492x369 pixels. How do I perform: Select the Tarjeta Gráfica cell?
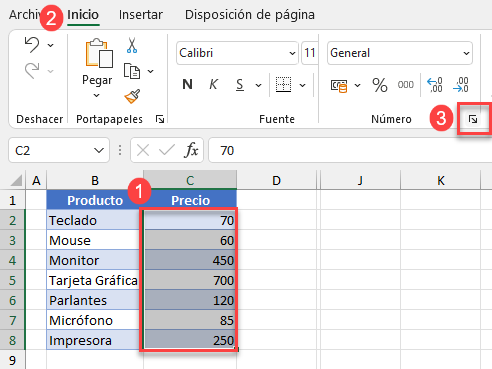coord(95,280)
